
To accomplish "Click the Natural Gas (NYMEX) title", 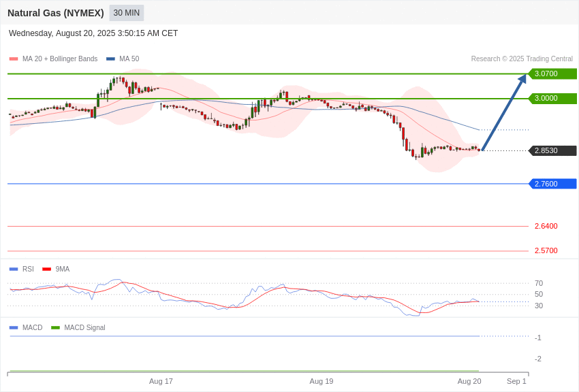I will coord(56,13).
